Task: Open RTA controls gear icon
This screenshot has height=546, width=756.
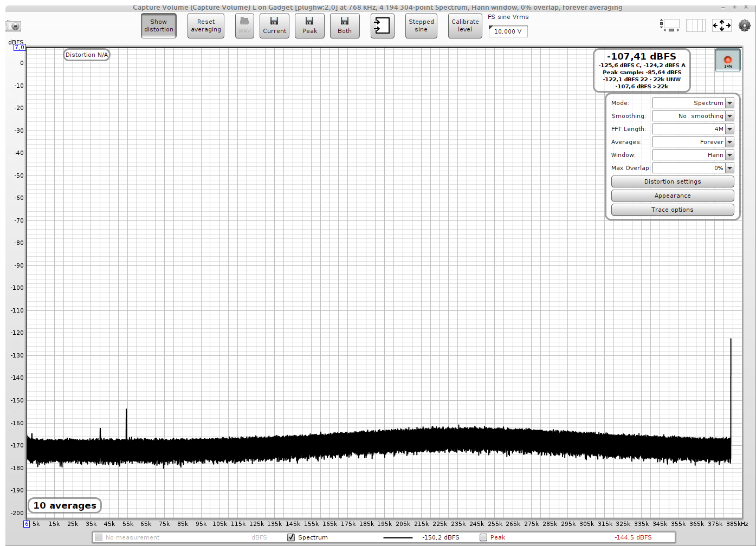Action: tap(745, 25)
